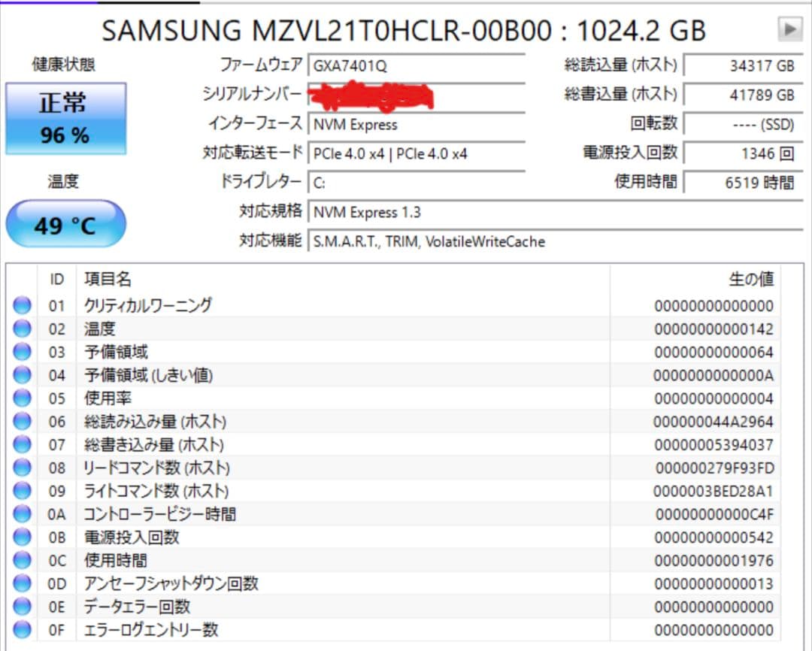Click the 49 °C temperature badge

65,223
